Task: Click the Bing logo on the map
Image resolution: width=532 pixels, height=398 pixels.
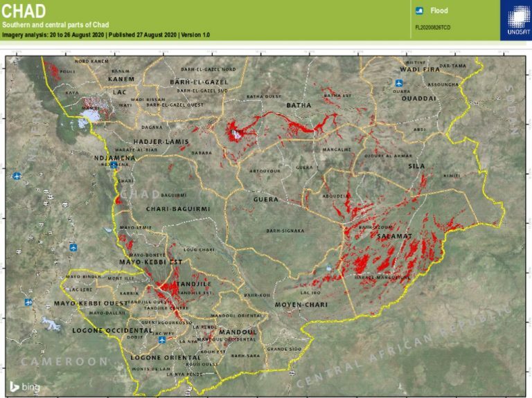Action: coord(24,386)
